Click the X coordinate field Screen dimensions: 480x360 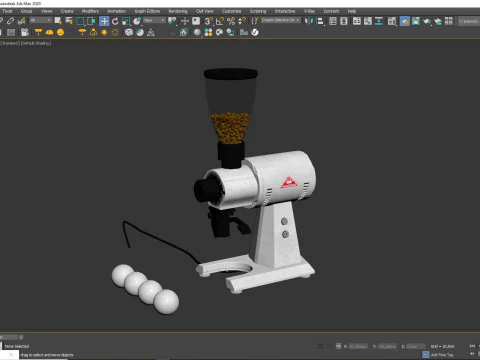(358, 346)
